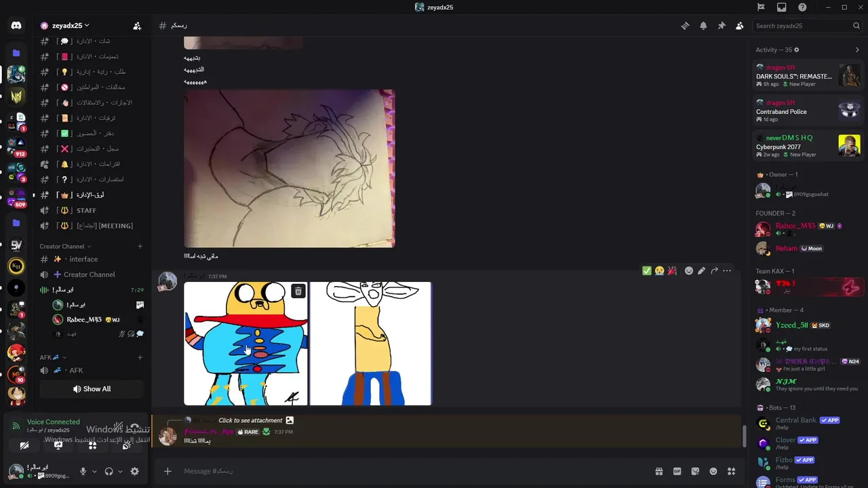Open Rabee_M73 in voice channel list
868x488 pixels.
[97, 319]
